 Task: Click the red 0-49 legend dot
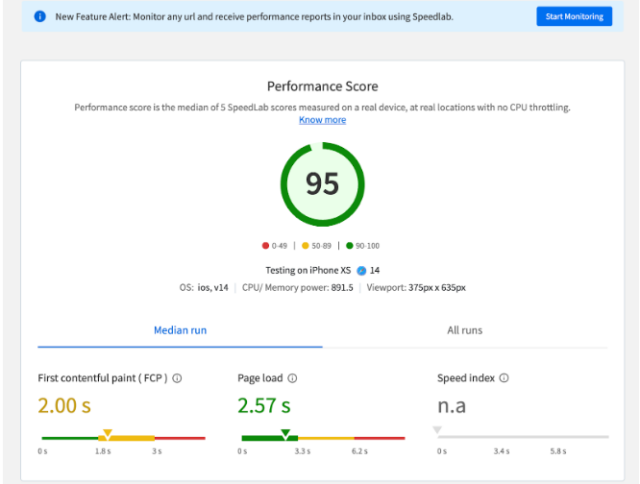(265, 245)
